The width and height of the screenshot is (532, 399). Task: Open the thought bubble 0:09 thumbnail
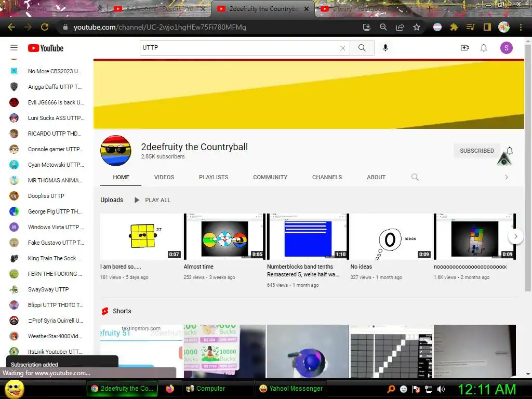tap(391, 236)
